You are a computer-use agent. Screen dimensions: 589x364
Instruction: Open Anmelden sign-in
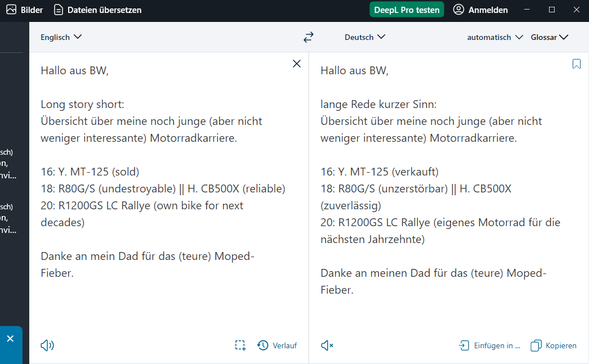pyautogui.click(x=480, y=10)
